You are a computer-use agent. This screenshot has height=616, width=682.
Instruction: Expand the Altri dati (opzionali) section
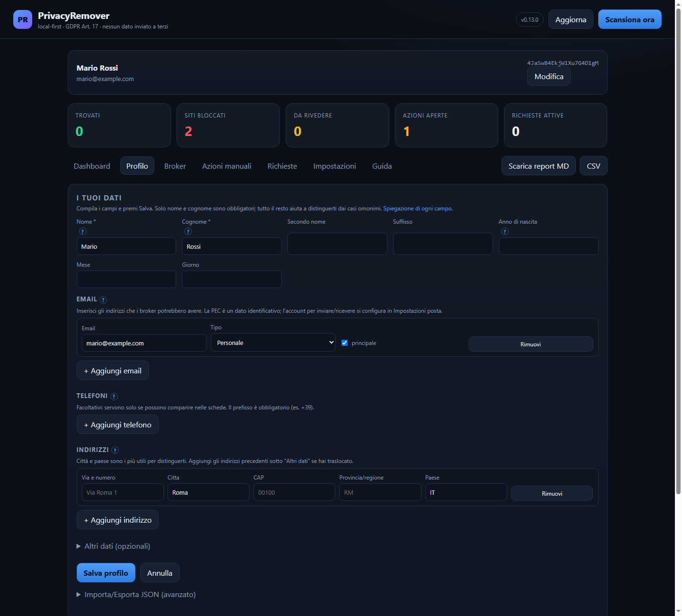[113, 546]
